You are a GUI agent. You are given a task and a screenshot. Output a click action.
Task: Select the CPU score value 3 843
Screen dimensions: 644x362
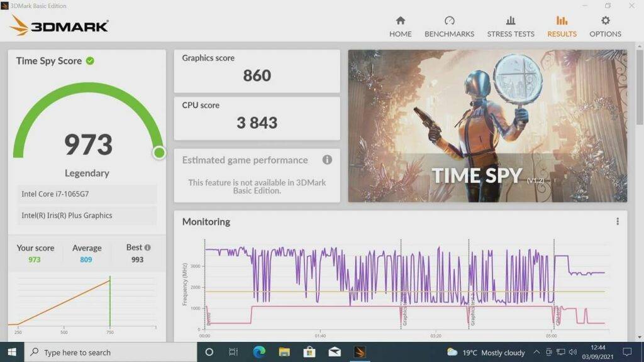tap(257, 123)
